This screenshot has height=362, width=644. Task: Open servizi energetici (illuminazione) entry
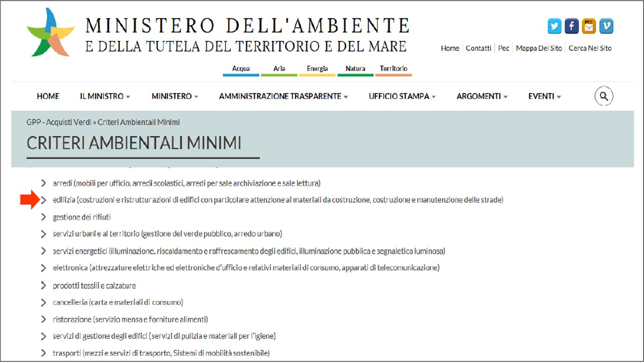[249, 251]
